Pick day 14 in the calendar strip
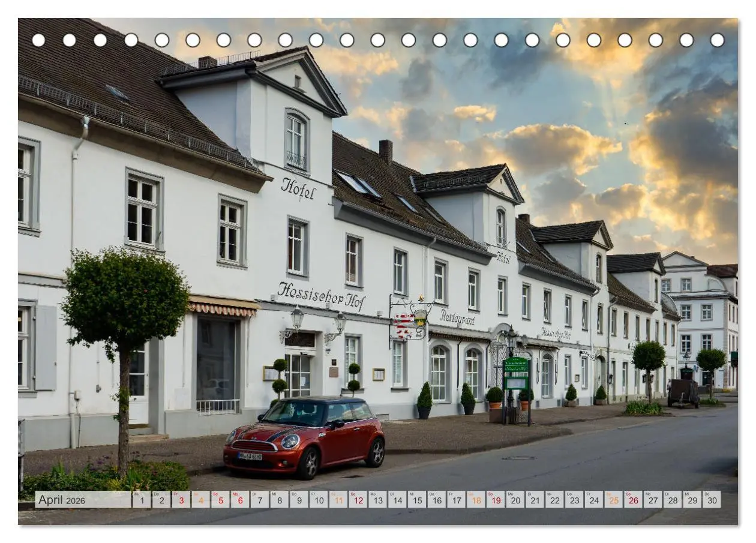This screenshot has width=756, height=543. (397, 500)
